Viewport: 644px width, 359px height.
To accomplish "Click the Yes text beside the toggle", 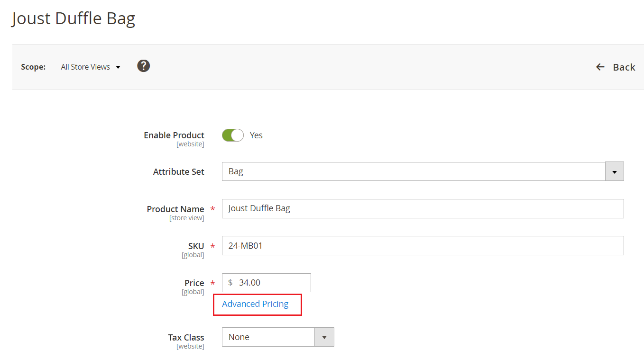I will click(256, 135).
